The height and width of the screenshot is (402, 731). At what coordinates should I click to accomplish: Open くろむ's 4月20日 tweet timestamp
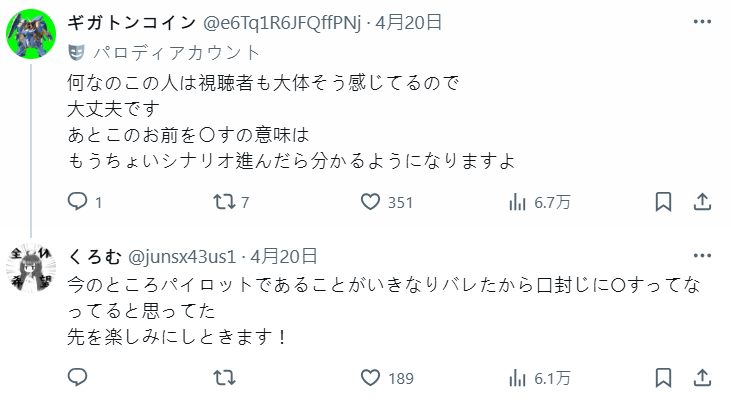pyautogui.click(x=284, y=256)
